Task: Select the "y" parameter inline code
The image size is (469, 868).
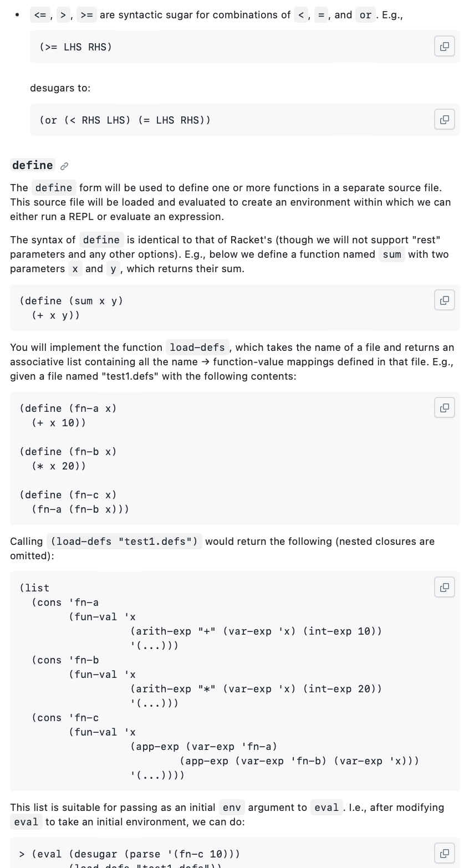Action: point(113,269)
